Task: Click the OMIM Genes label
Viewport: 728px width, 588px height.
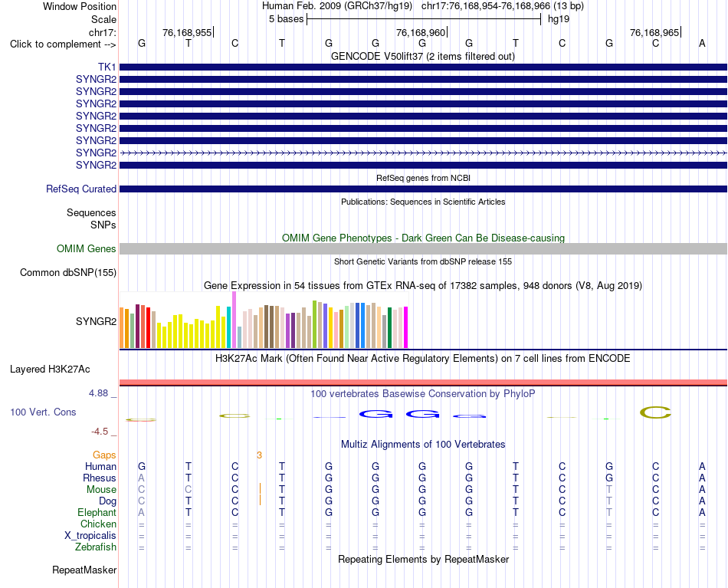Action: pyautogui.click(x=87, y=249)
